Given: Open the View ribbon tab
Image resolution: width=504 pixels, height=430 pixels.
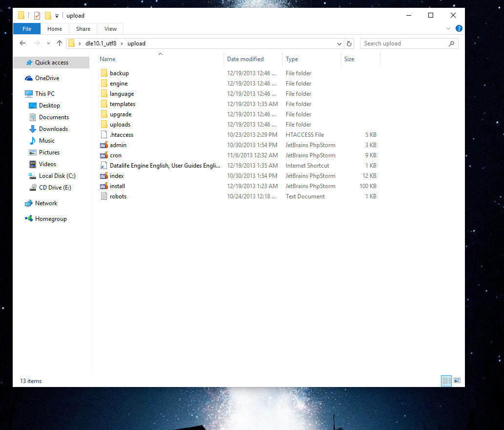Looking at the screenshot, I should [x=110, y=29].
